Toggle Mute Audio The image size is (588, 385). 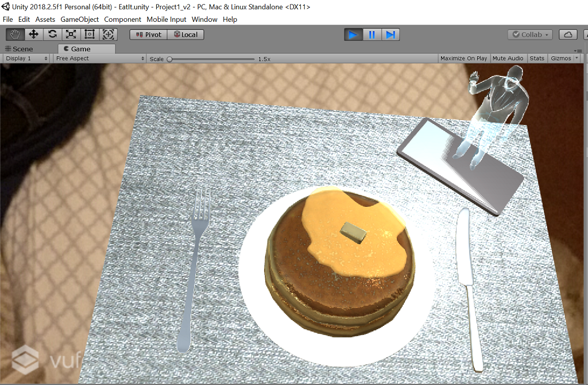click(508, 59)
